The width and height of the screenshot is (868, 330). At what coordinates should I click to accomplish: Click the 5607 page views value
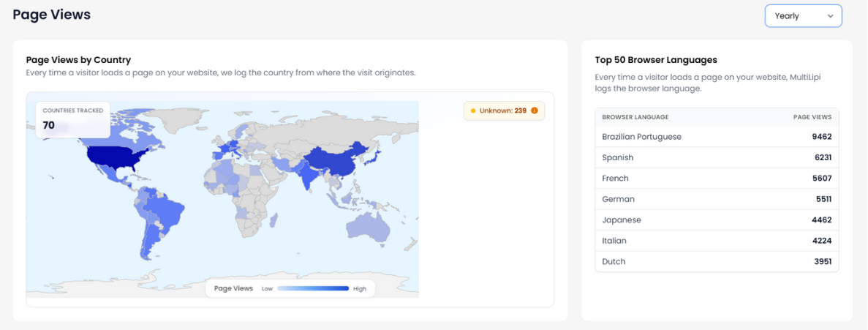point(822,179)
